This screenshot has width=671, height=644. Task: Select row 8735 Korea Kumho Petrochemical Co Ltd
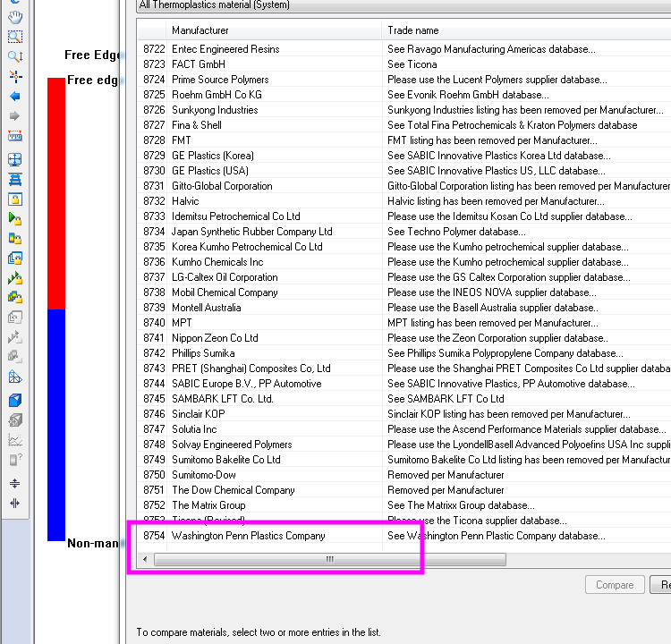point(404,247)
